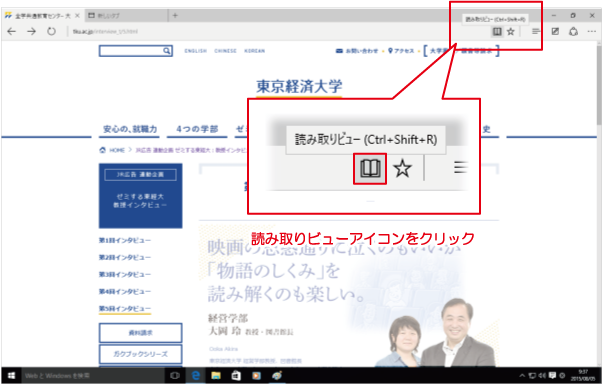Open 第5回インタビュー in sidebar

[x=125, y=309]
